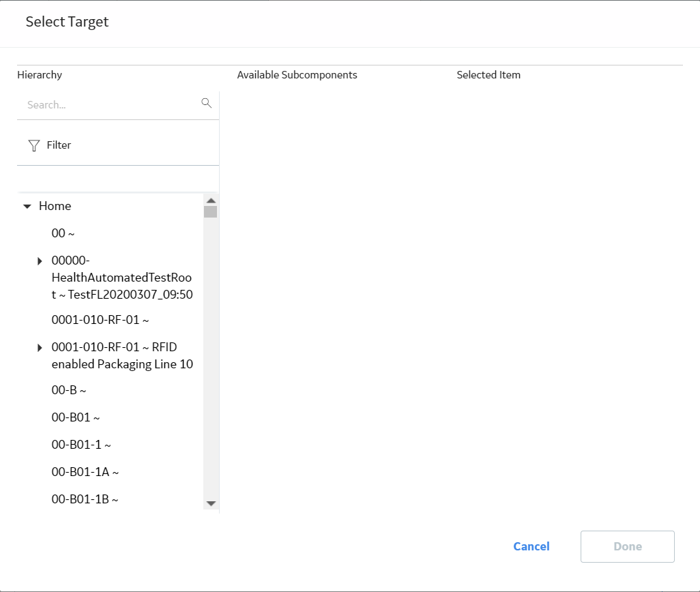Select 00000-HealthAutomatedTestRoot tree item
Screen dimensions: 700x592
[122, 278]
